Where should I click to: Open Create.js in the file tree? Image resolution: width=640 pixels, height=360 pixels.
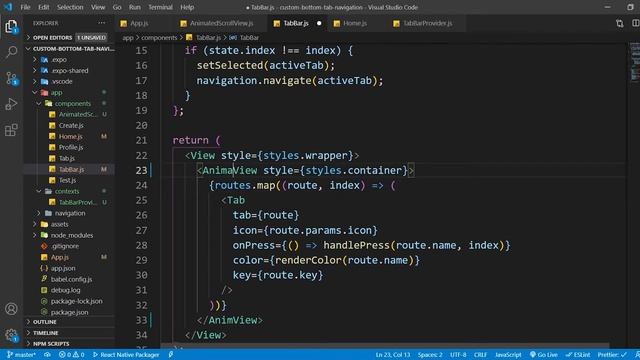coord(69,126)
